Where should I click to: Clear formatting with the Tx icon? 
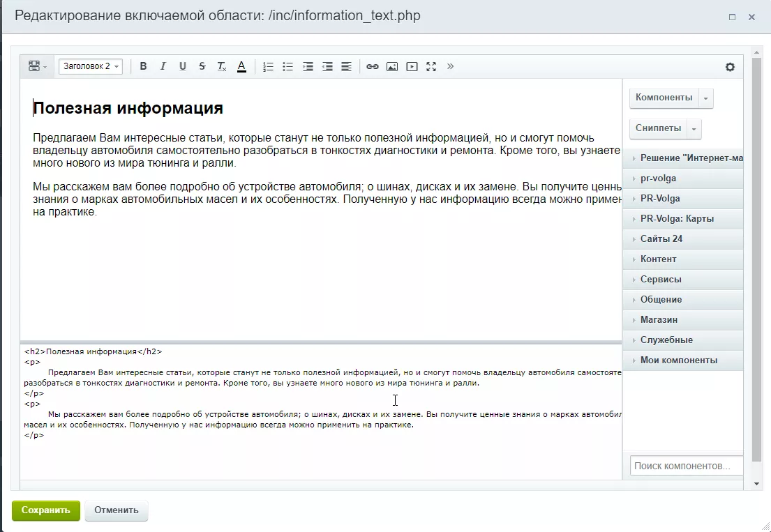(222, 66)
